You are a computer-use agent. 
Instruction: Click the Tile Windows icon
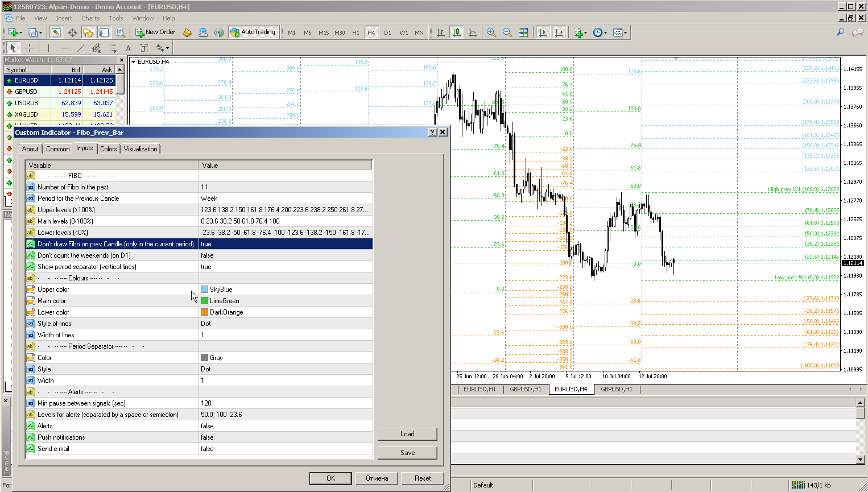[x=523, y=32]
